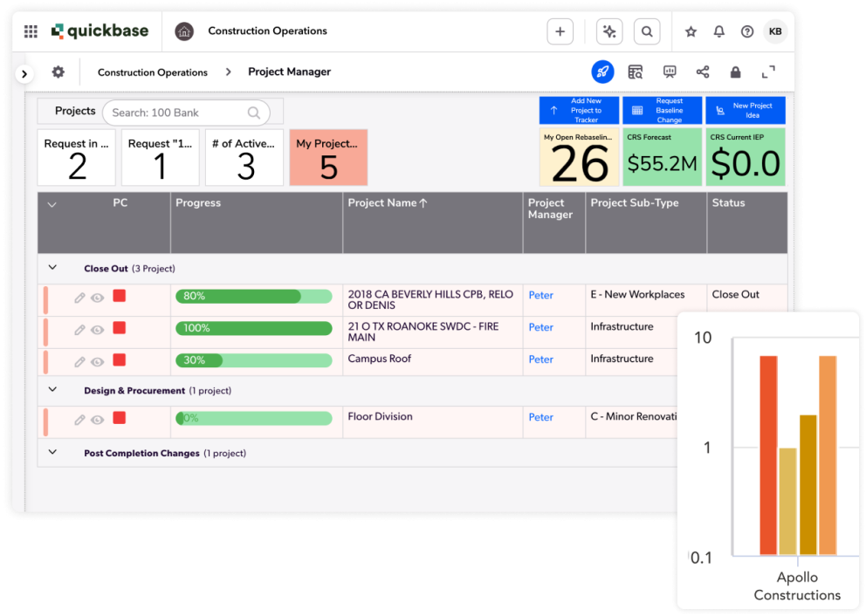Click the Request Baseline Change button
Image resolution: width=866 pixels, height=616 pixels.
click(x=662, y=110)
